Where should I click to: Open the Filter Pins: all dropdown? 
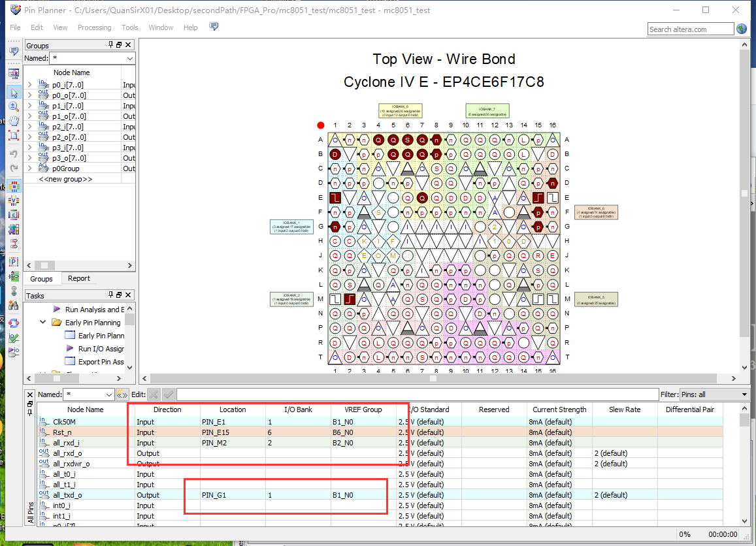click(x=744, y=394)
